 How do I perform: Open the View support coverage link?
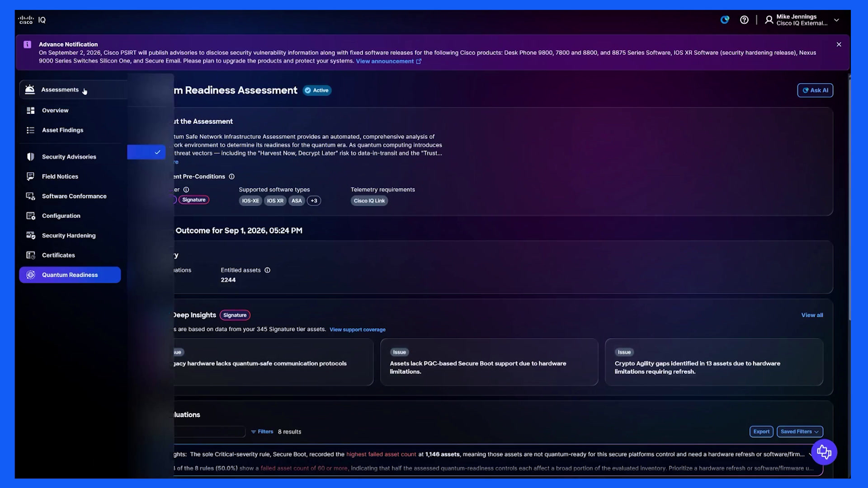point(358,329)
